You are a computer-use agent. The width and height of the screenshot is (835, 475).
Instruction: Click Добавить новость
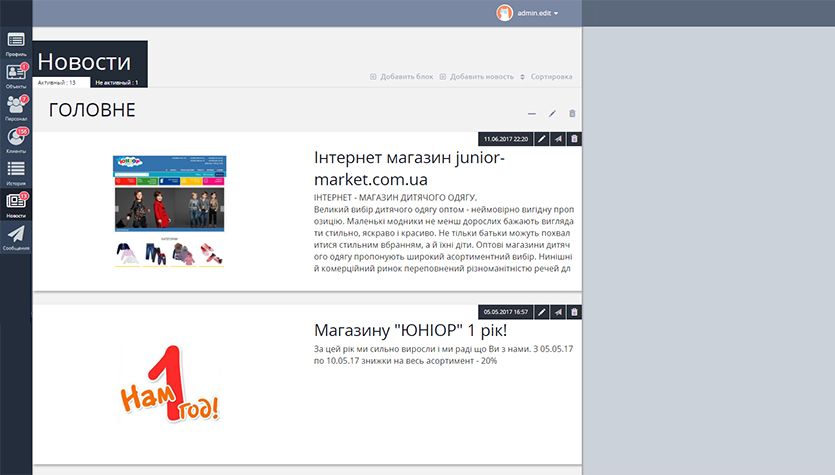(477, 77)
